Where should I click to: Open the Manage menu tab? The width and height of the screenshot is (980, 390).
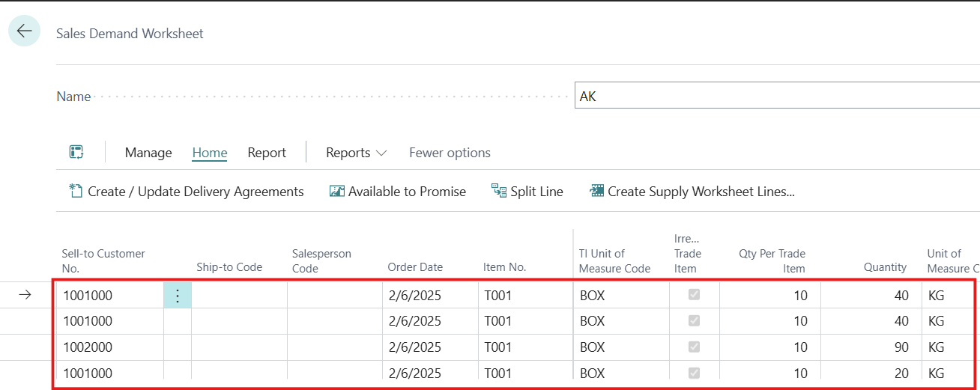[x=148, y=153]
